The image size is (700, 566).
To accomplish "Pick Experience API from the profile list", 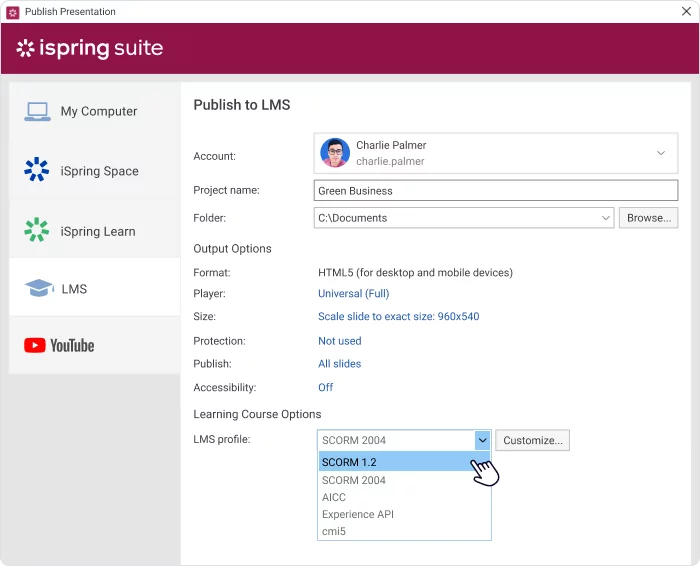I will [404, 514].
